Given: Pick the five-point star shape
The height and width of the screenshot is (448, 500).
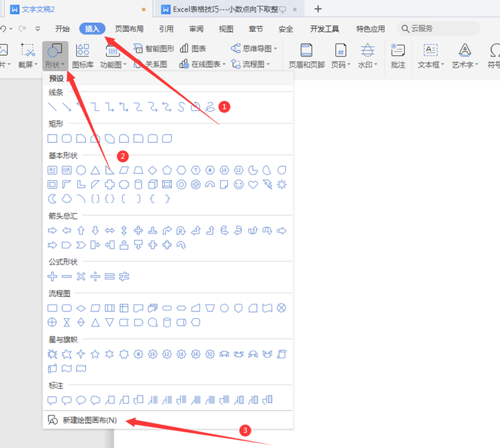Looking at the screenshot, I should click(x=95, y=354).
